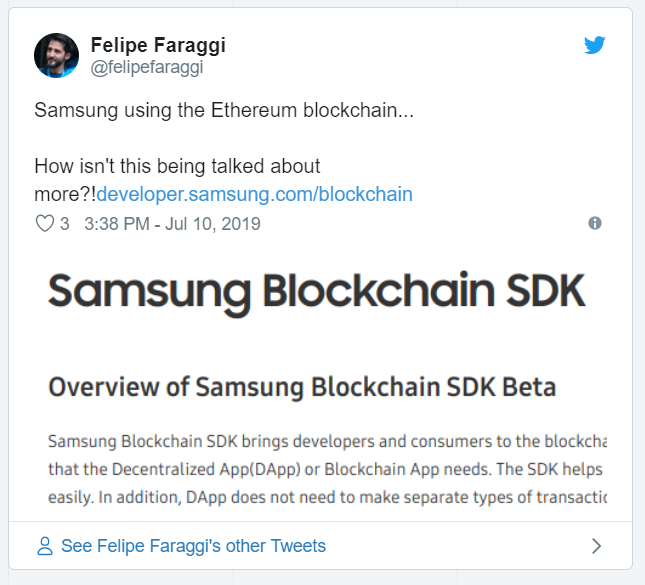Click the 'SDK' word in large title
The image size is (645, 585).
(546, 290)
